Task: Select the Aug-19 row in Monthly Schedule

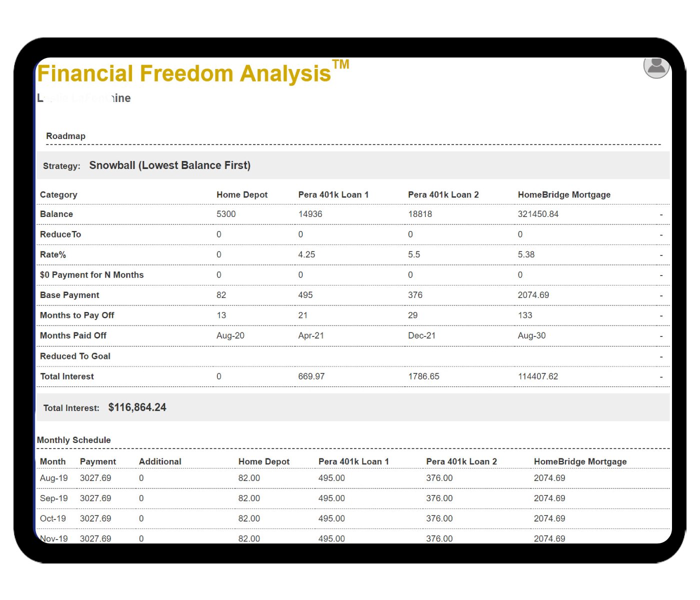Action: [x=53, y=478]
